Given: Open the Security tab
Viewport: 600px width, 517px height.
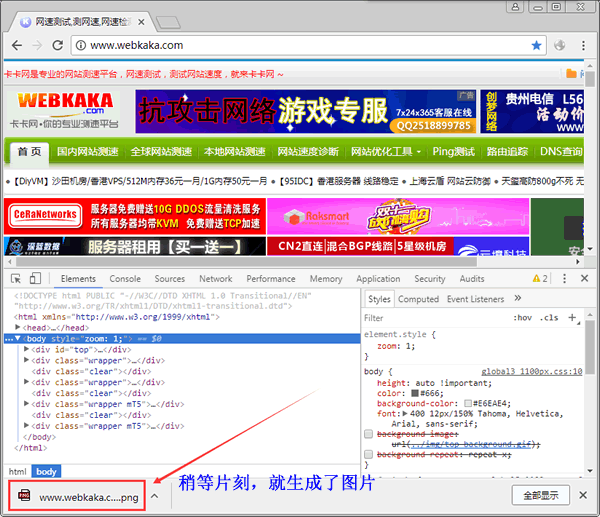Looking at the screenshot, I should tap(430, 279).
